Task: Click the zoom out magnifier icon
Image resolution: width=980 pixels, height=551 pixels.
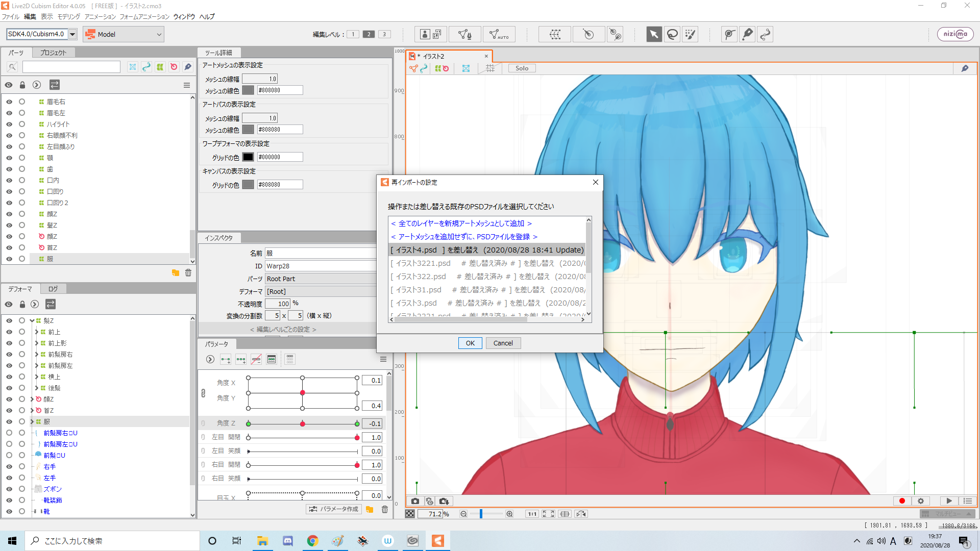Action: 463,514
